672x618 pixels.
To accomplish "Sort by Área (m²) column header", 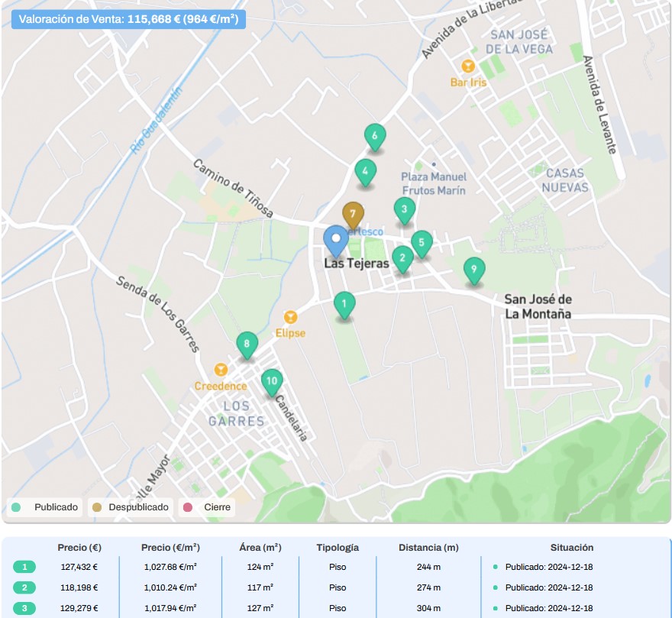I will [260, 548].
